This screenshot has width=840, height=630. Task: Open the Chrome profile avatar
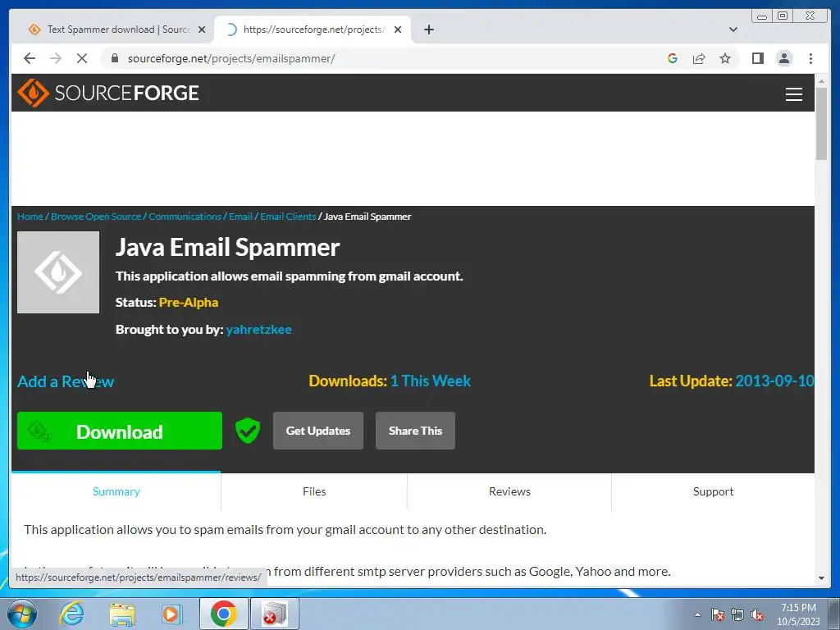pos(783,58)
